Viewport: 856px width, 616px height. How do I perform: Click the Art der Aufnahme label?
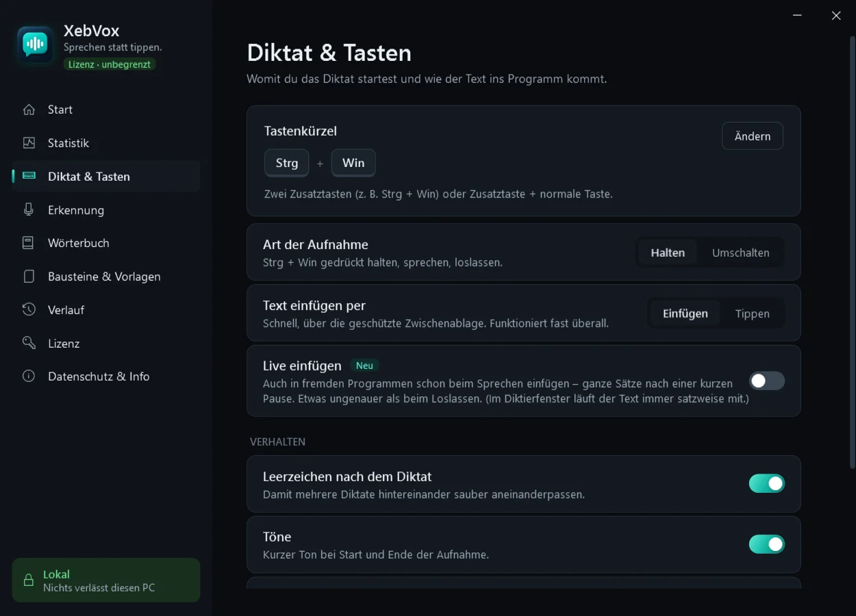tap(316, 244)
